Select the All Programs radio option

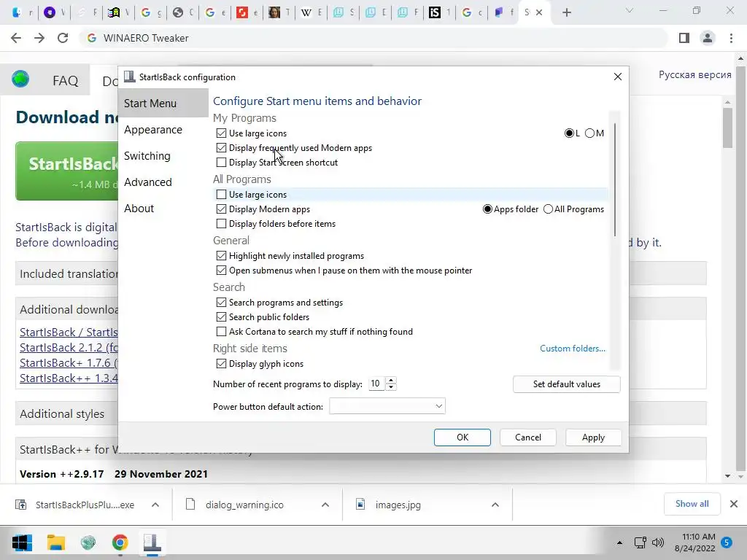549,209
